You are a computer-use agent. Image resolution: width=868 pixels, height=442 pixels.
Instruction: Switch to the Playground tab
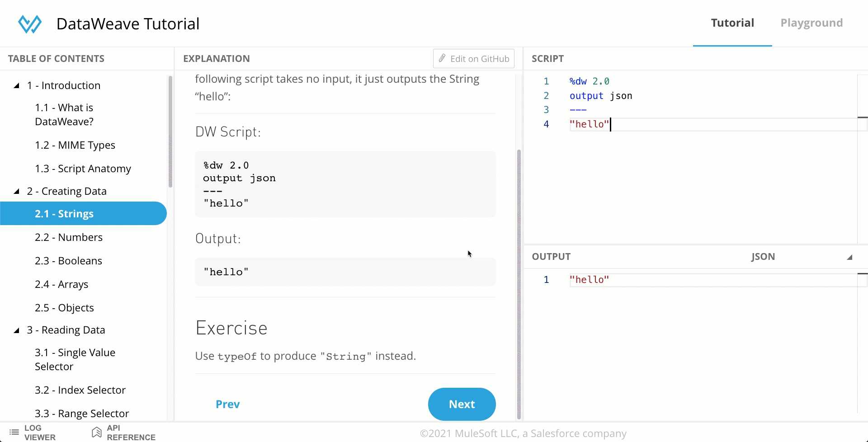point(811,23)
